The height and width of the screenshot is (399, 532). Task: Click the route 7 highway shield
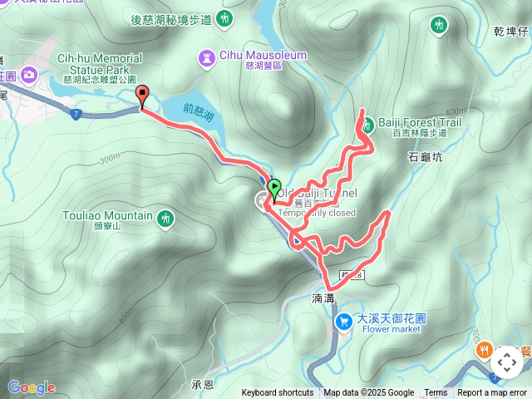click(x=76, y=115)
